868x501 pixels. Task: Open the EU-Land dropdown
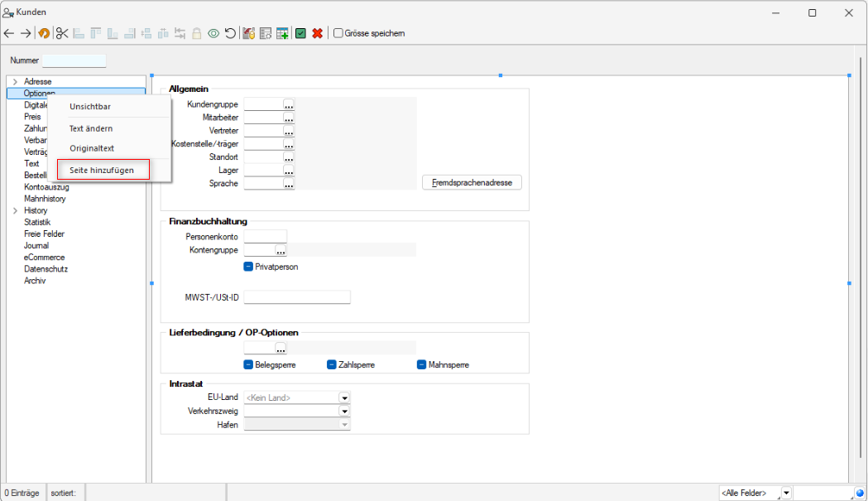coord(343,398)
